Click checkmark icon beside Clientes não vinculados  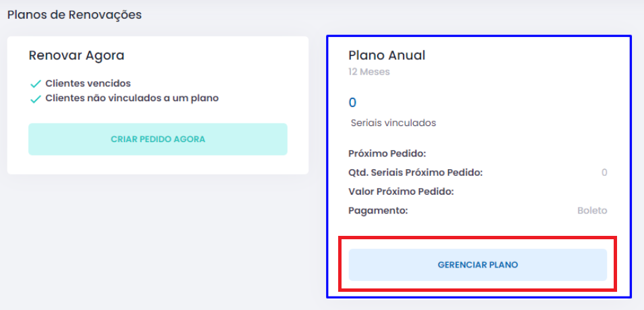tap(36, 99)
